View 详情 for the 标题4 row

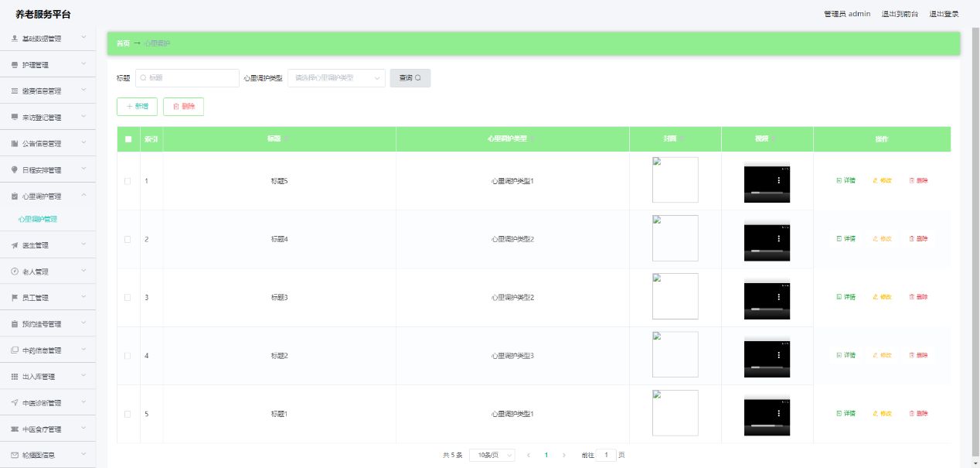(846, 238)
